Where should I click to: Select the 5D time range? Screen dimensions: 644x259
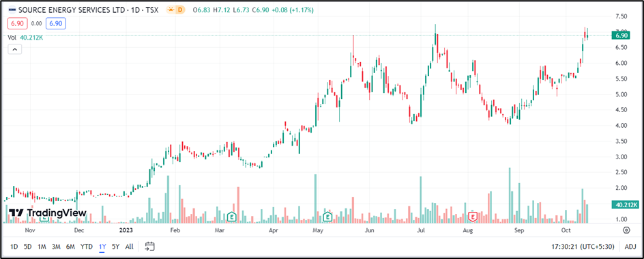coord(27,247)
